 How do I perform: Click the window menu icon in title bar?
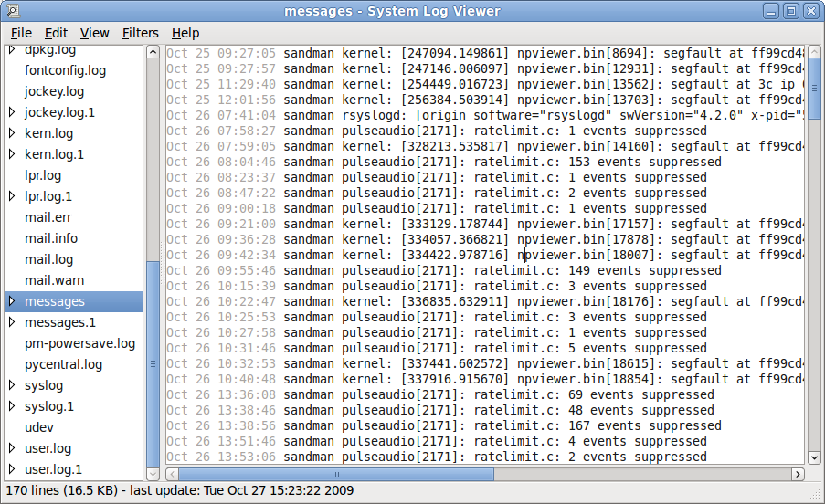(x=13, y=11)
